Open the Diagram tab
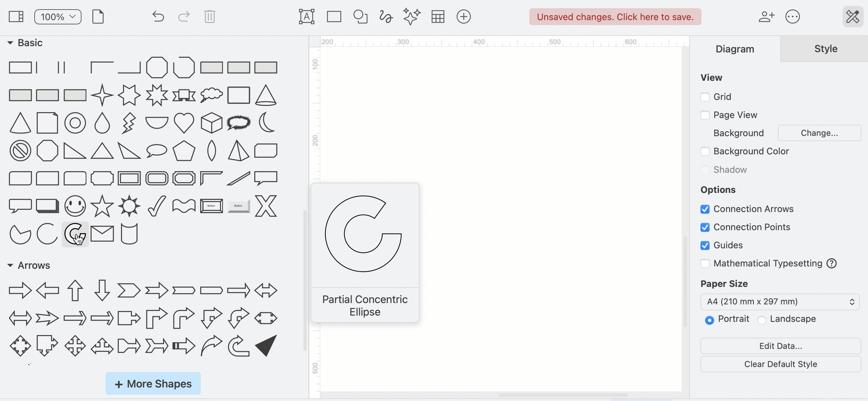Screen dimensions: 868x401 [x=735, y=48]
